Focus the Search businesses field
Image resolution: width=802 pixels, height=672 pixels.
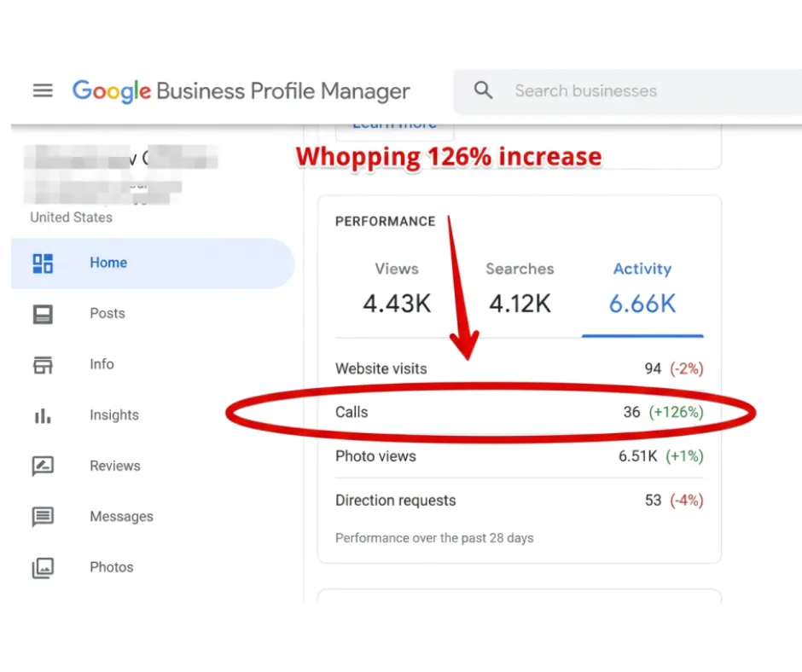628,91
